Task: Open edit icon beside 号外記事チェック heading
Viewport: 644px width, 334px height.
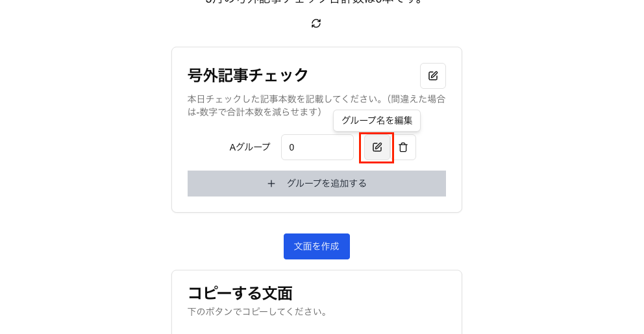Action: point(433,76)
